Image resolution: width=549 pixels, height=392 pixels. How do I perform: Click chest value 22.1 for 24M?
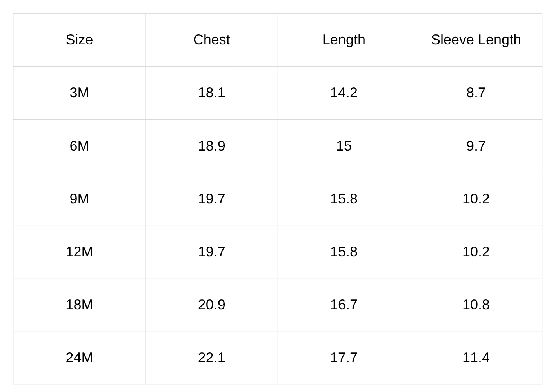(211, 358)
